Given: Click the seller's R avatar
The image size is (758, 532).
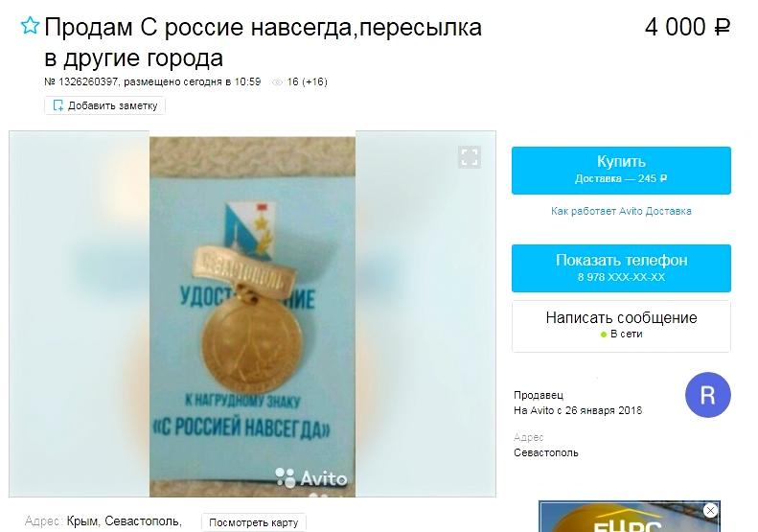Looking at the screenshot, I should (x=708, y=395).
